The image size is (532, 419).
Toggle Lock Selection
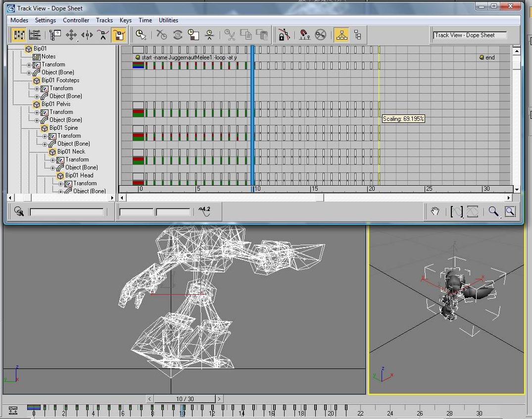(x=284, y=35)
